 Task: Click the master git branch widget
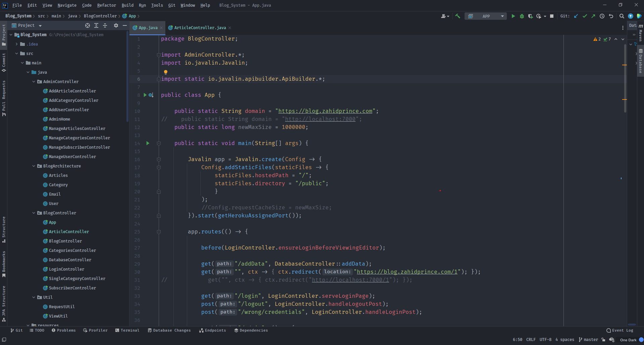588,340
